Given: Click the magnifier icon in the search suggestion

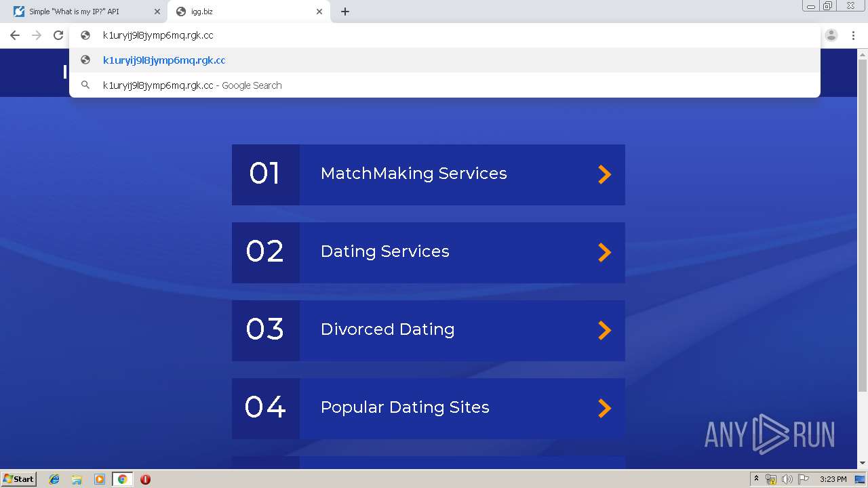Looking at the screenshot, I should [85, 85].
